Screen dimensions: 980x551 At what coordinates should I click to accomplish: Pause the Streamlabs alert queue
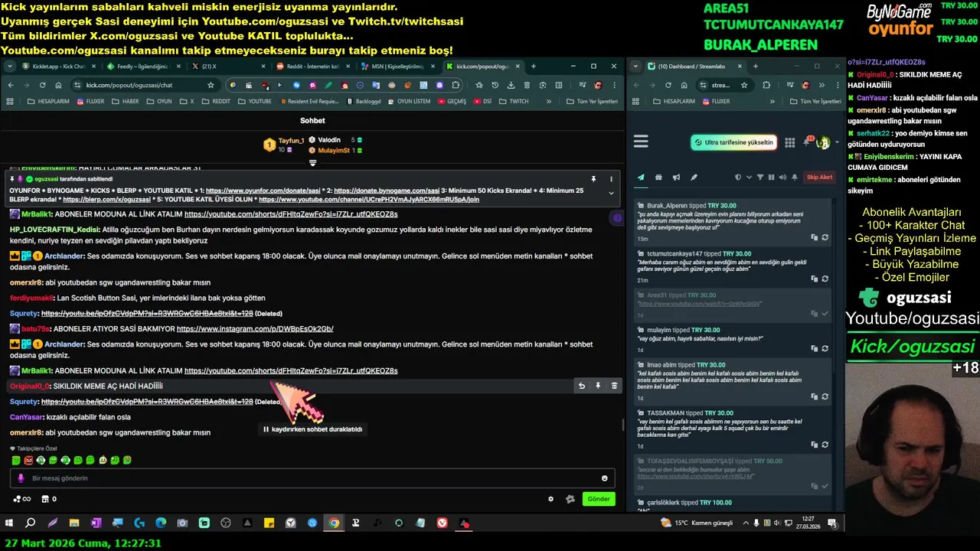click(771, 178)
